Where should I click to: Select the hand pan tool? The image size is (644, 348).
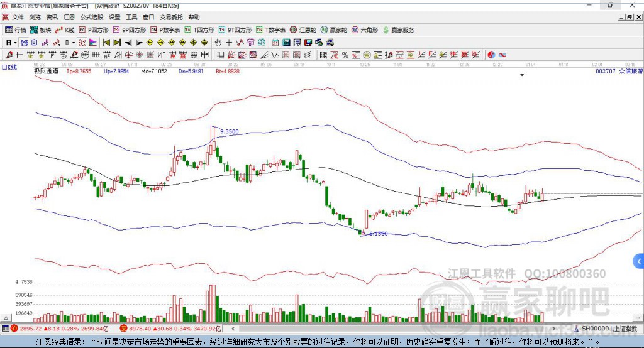[x=218, y=43]
